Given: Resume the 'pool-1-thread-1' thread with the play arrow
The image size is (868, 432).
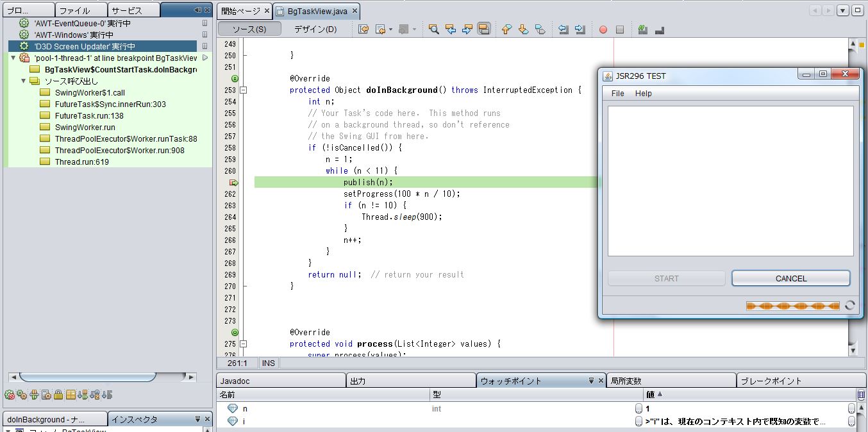Looking at the screenshot, I should [205, 58].
